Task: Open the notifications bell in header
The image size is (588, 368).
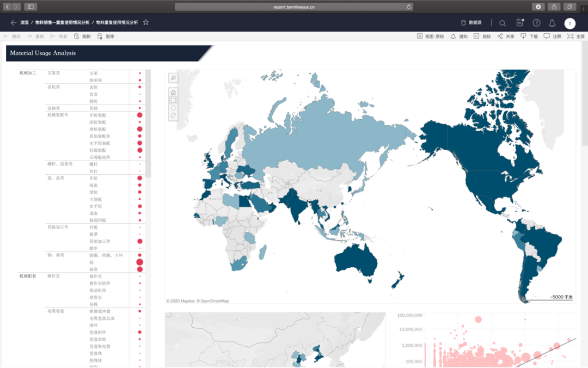Action: (552, 23)
